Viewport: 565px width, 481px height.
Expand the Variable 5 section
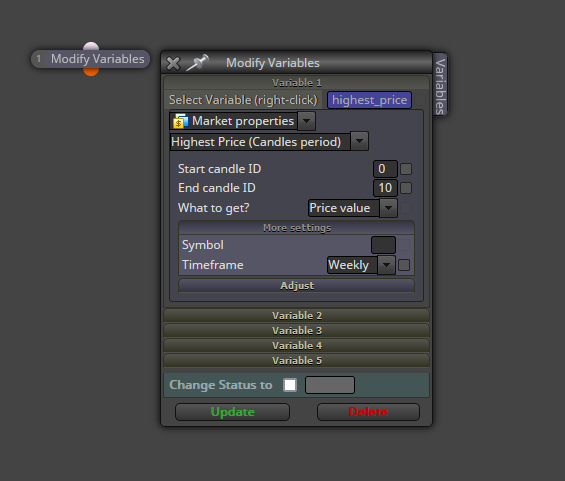click(297, 361)
